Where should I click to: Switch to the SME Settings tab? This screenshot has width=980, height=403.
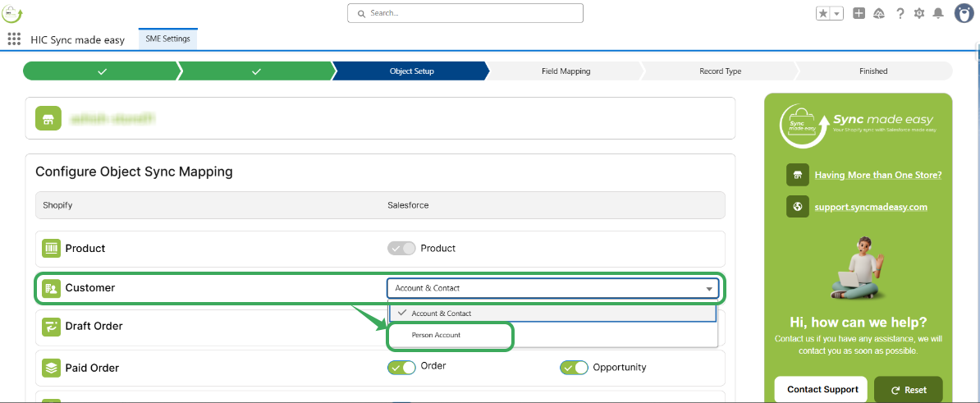pyautogui.click(x=168, y=39)
